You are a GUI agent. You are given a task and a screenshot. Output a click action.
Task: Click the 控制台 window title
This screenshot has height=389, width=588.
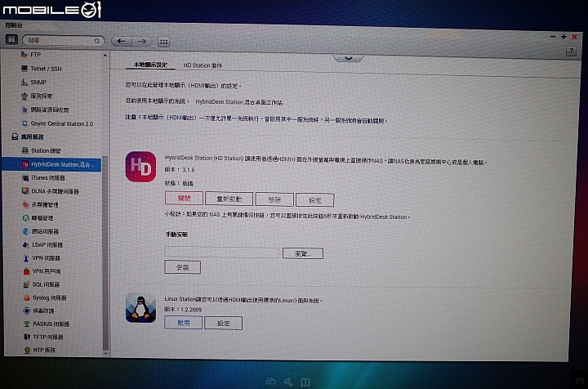pyautogui.click(x=14, y=25)
